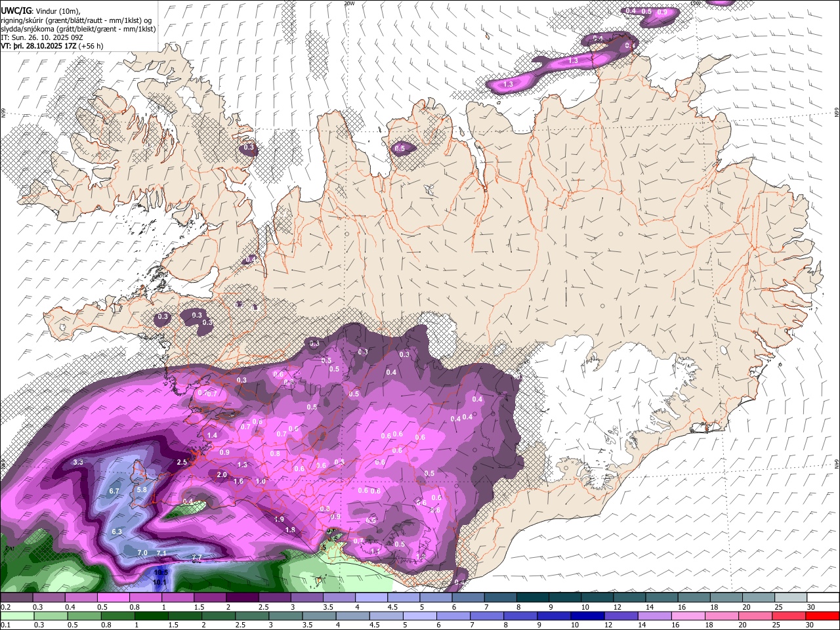Click upper legend swatch between 9 and 10
The width and height of the screenshot is (840, 630).
tap(565, 598)
